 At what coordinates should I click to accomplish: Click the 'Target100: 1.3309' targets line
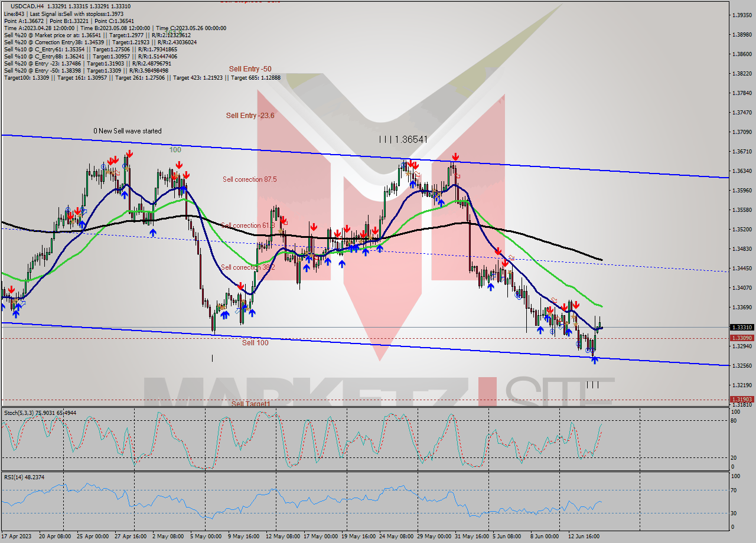143,77
